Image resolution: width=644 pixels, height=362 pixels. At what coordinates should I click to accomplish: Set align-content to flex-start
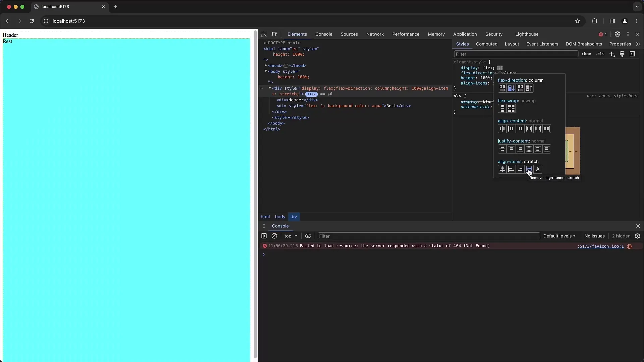[511, 129]
